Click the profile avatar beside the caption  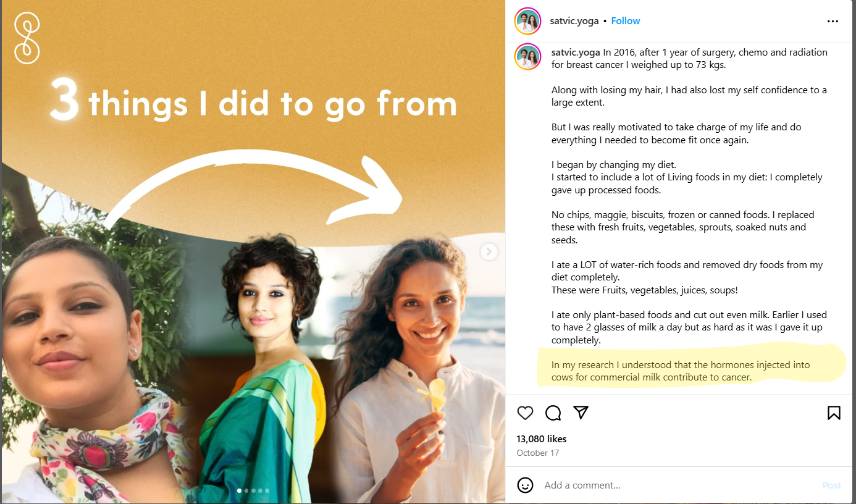527,57
